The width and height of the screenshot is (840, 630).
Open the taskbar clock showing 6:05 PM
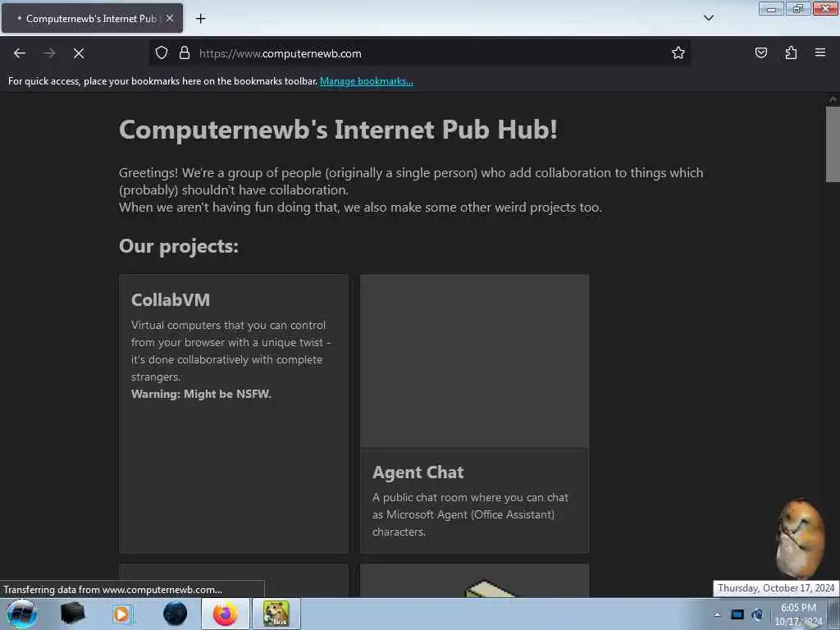[798, 614]
